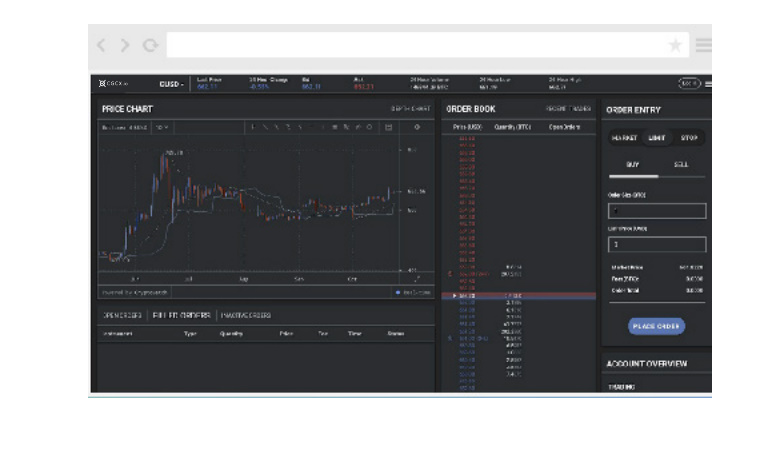Switch to the Buy tab
Viewport: 779px width, 456px height.
[632, 164]
